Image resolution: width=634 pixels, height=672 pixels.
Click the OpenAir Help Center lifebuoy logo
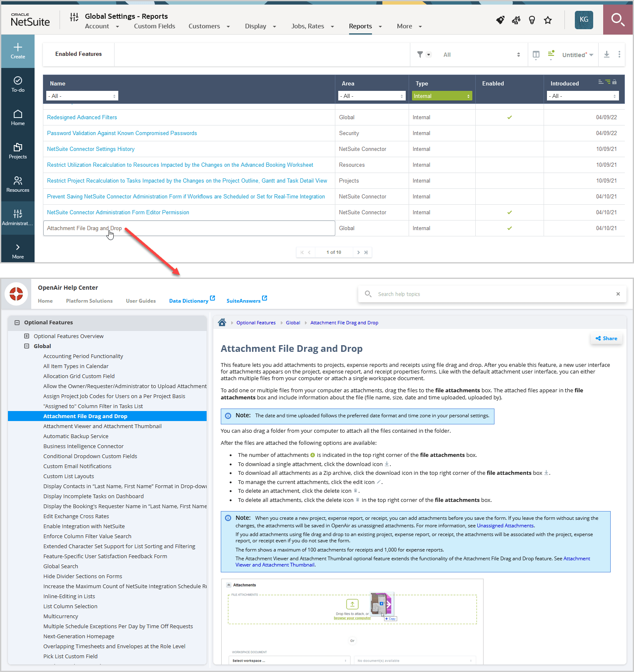click(16, 294)
